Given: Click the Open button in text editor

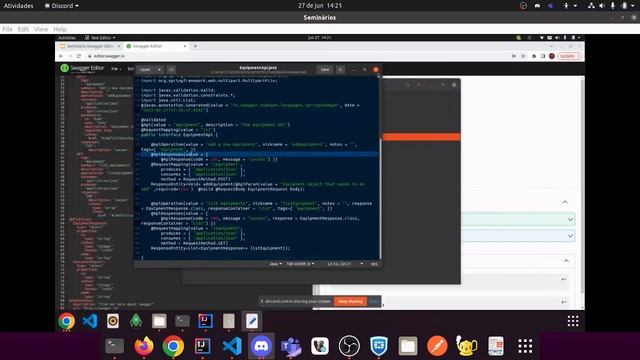Looking at the screenshot, I should (145, 69).
